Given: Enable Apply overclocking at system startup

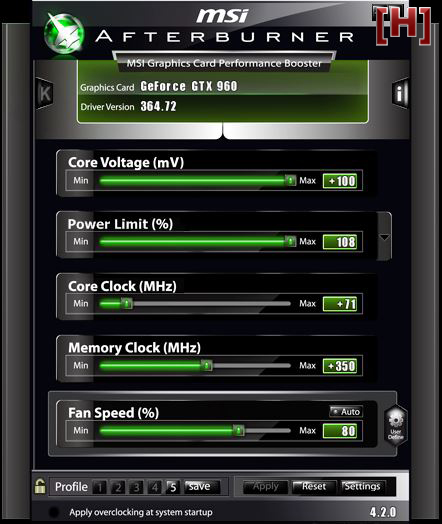Looking at the screenshot, I should click(54, 512).
